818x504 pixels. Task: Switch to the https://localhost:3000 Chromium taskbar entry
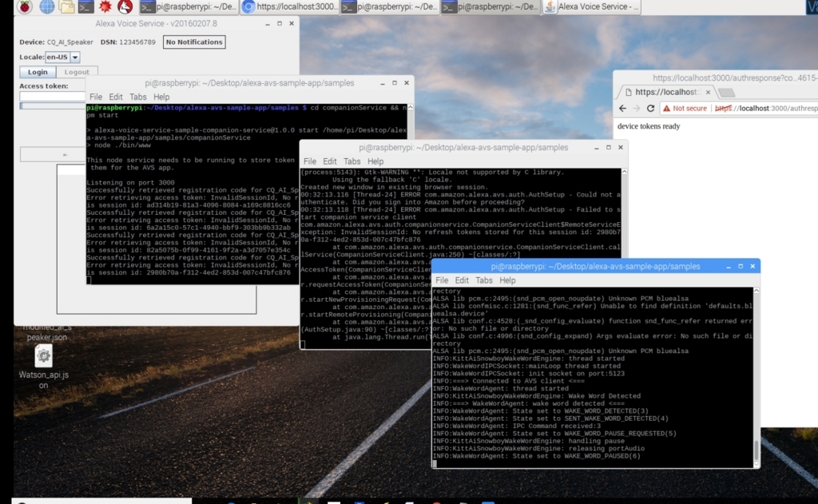click(x=289, y=6)
